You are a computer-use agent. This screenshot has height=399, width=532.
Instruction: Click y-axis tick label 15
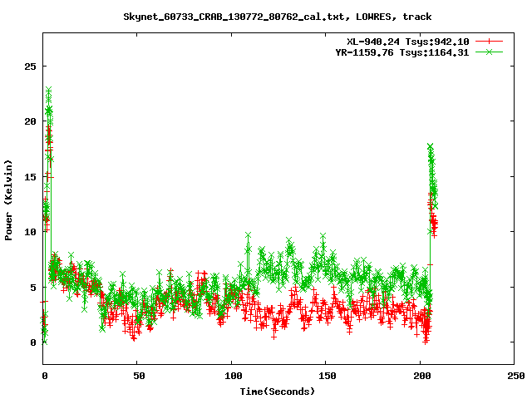click(x=30, y=177)
